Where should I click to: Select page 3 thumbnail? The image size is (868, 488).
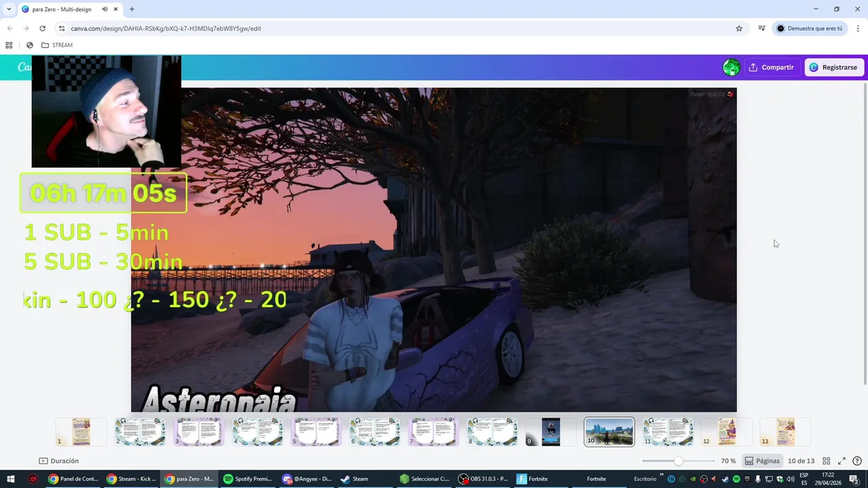[198, 432]
